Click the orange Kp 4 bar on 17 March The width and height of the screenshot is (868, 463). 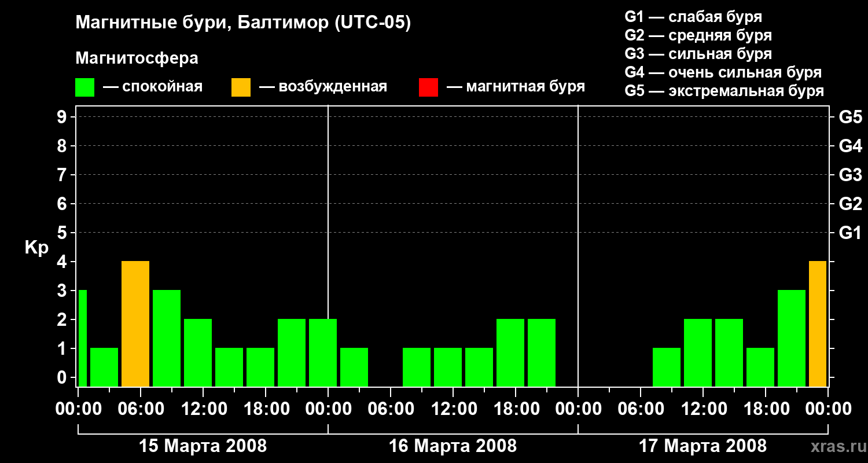point(818,324)
